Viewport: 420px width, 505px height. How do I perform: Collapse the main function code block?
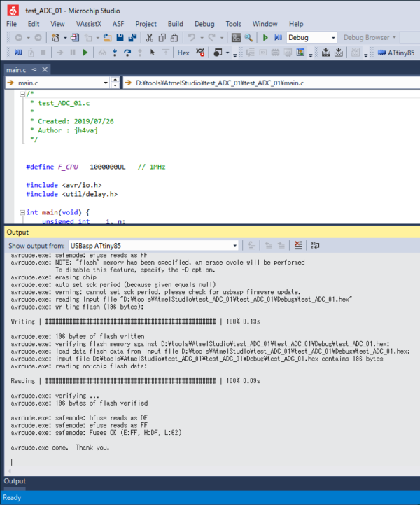pos(22,212)
